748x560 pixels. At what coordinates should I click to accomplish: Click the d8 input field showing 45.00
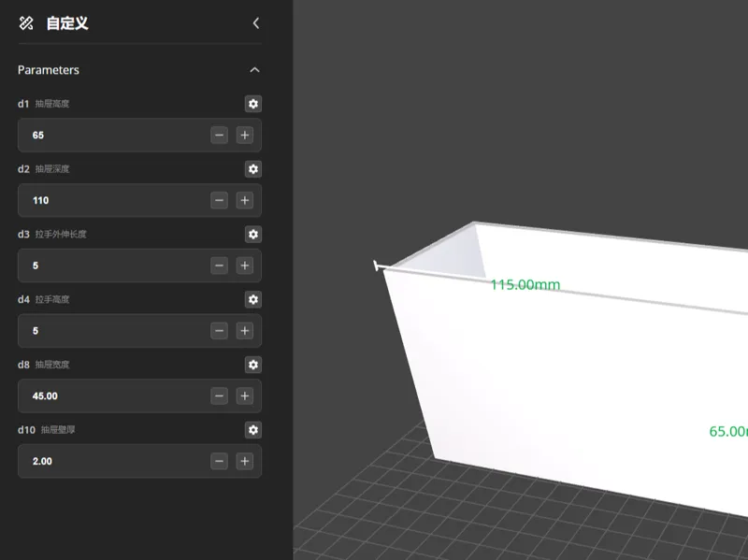tap(139, 395)
